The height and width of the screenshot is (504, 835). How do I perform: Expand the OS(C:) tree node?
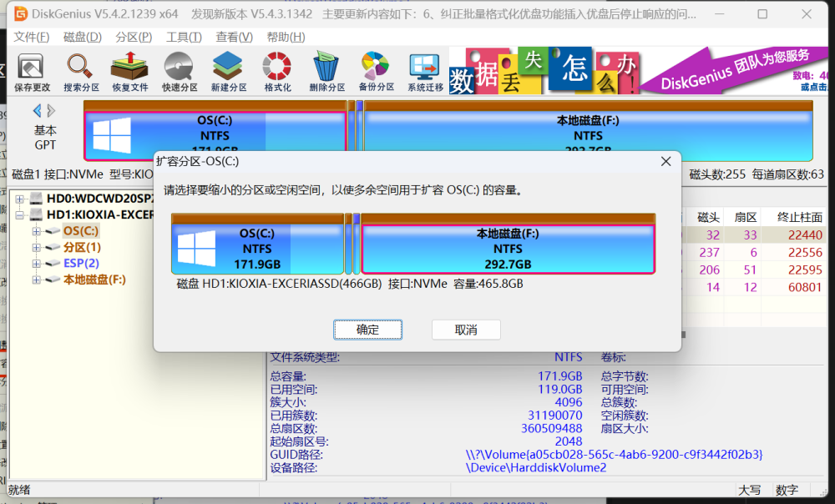[36, 231]
